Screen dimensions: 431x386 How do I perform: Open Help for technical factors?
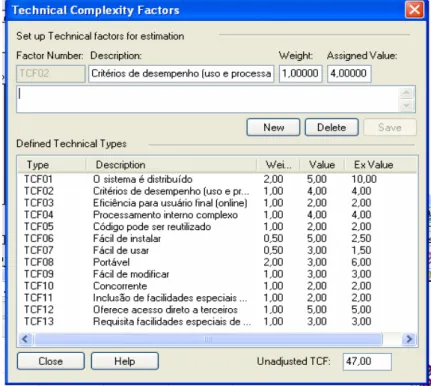[125, 361]
